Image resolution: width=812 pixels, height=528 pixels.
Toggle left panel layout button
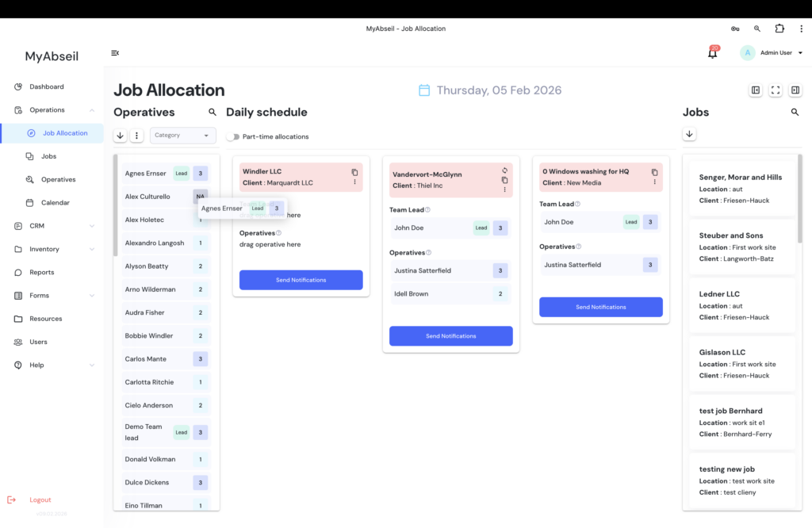pyautogui.click(x=756, y=90)
